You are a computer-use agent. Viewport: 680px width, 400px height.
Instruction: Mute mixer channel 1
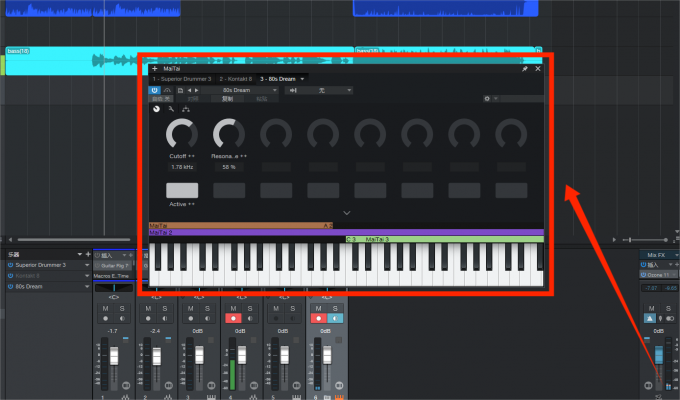(x=106, y=310)
